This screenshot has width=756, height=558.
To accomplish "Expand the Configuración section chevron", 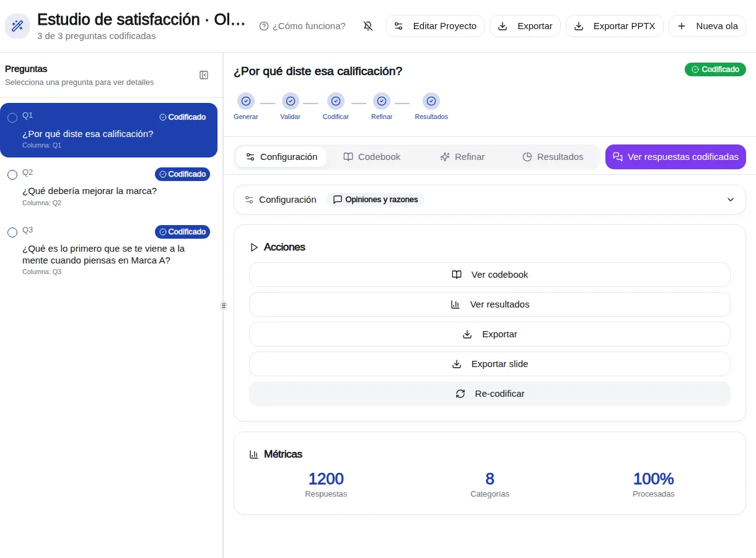I will click(x=731, y=200).
